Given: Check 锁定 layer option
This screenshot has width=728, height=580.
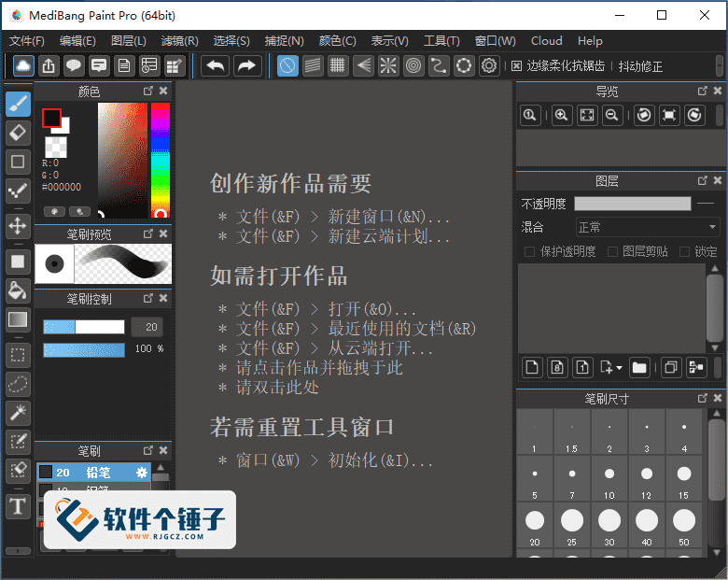Looking at the screenshot, I should tap(684, 252).
